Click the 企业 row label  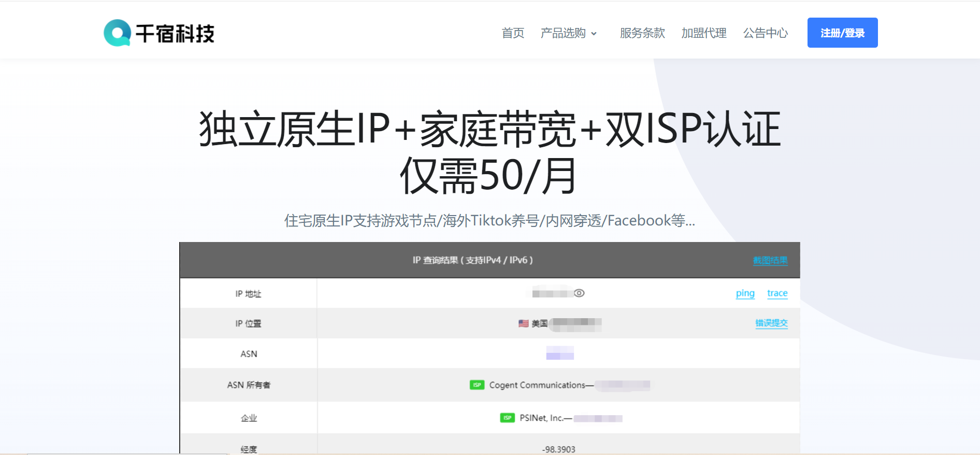tap(249, 418)
